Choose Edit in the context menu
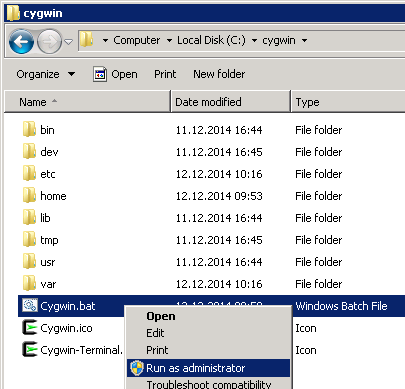Screen dimensions: 405x389 coord(208,333)
